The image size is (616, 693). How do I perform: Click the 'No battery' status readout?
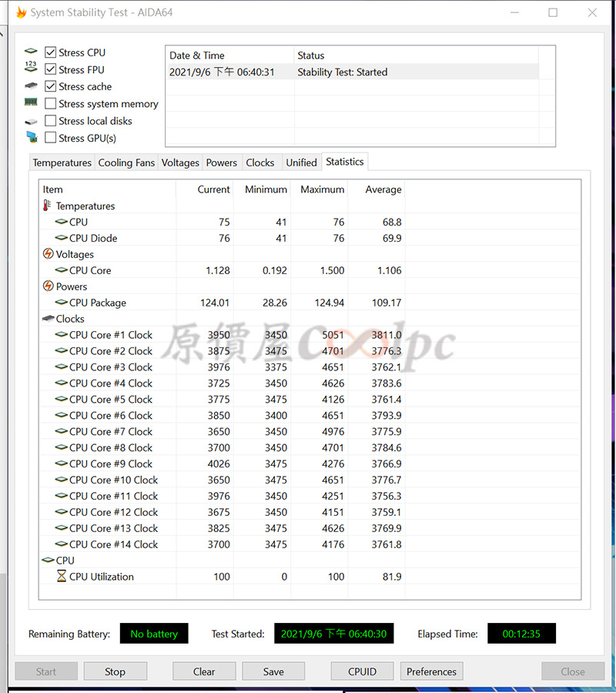coord(154,634)
